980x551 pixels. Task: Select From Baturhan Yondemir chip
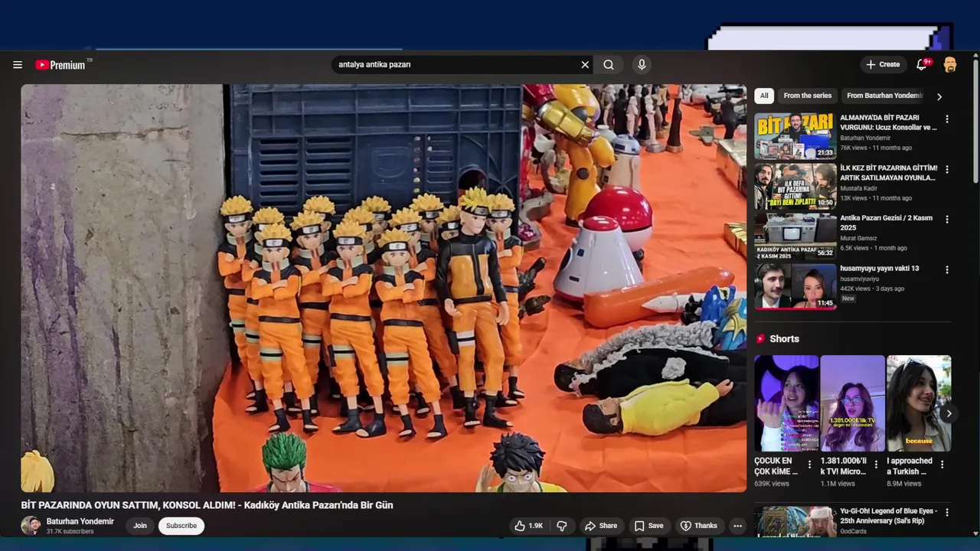(885, 96)
